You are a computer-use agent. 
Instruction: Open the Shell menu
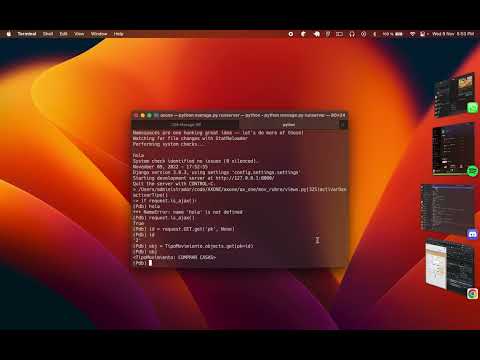click(48, 34)
